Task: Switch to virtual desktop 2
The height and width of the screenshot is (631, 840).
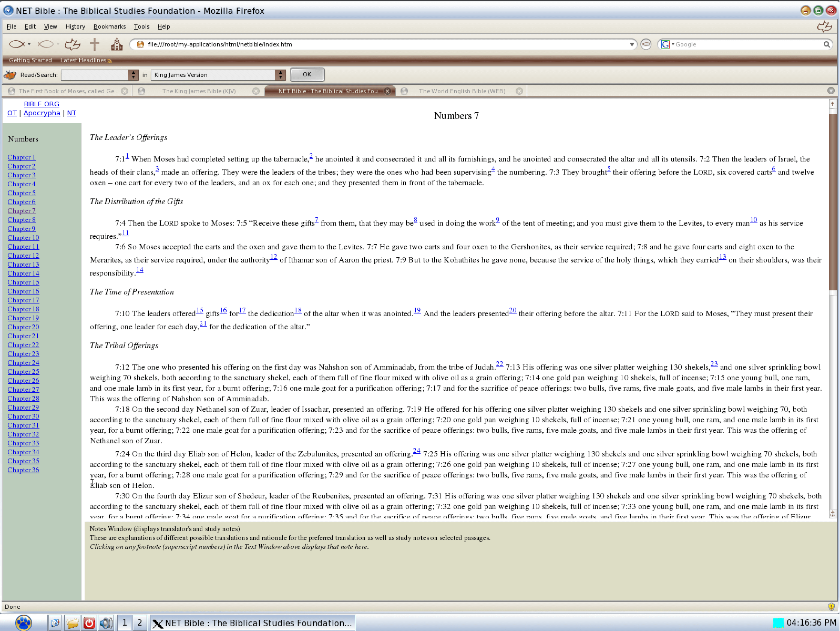Action: pyautogui.click(x=139, y=623)
